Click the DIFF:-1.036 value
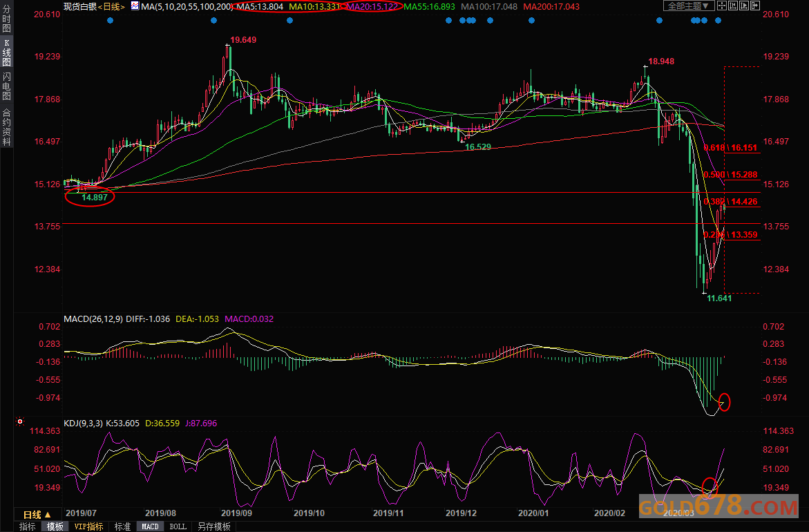Viewport: 809px width, 532px height. [148, 319]
